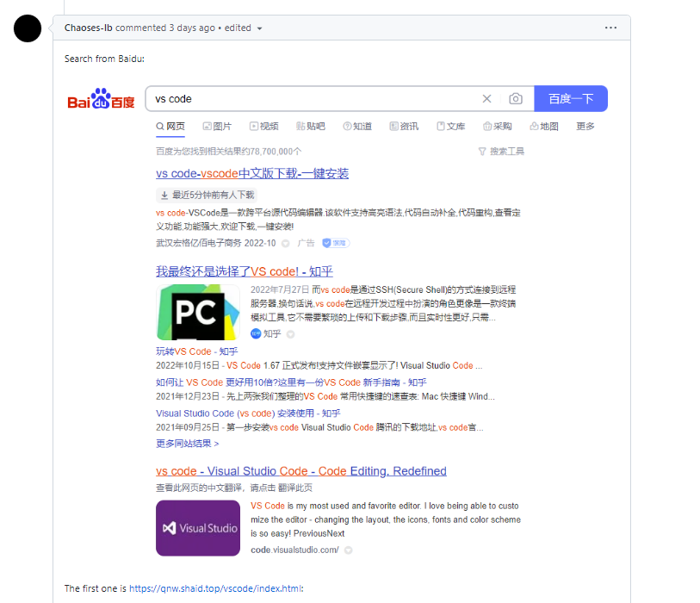Open vs code - Visual Studio Code - Code Editing result
The height and width of the screenshot is (603, 700).
coord(301,471)
